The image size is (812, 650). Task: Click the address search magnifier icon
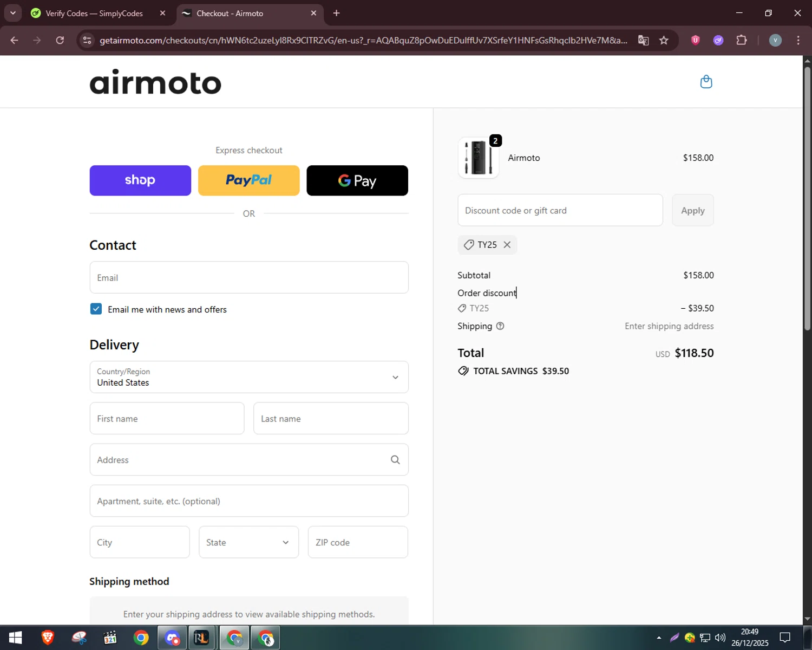point(395,460)
